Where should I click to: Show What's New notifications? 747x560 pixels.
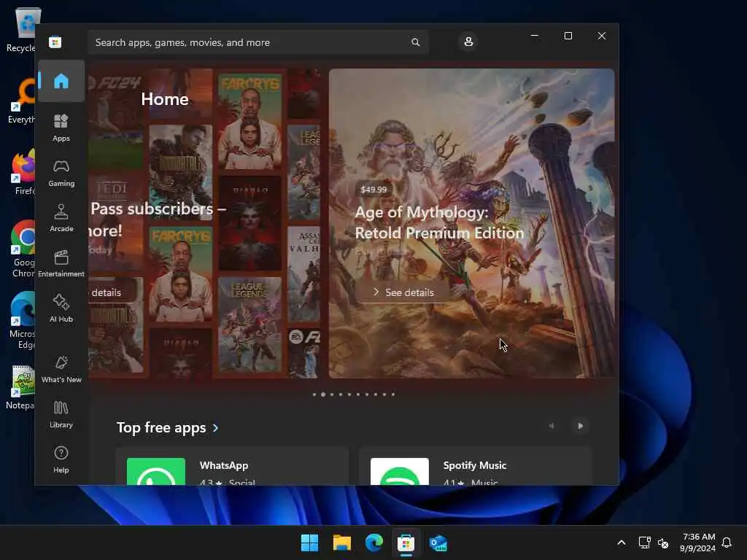[61, 369]
